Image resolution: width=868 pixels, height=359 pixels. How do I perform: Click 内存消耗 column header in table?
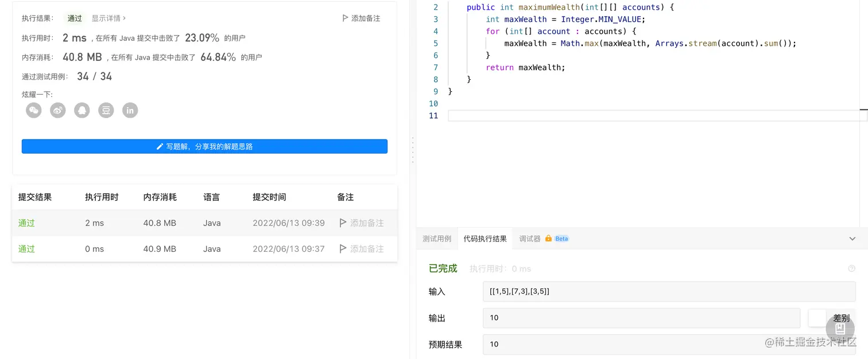click(x=160, y=197)
